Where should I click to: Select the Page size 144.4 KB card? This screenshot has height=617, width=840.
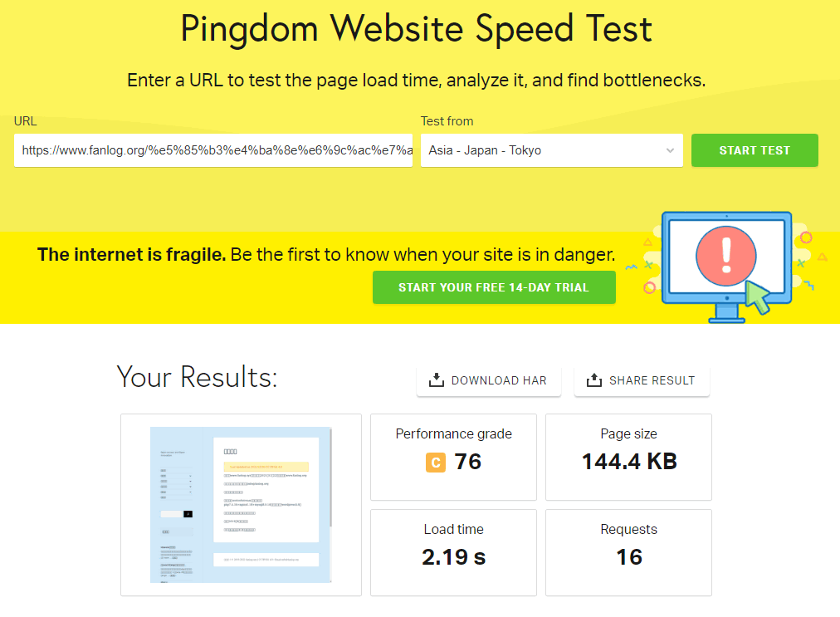[x=628, y=457]
